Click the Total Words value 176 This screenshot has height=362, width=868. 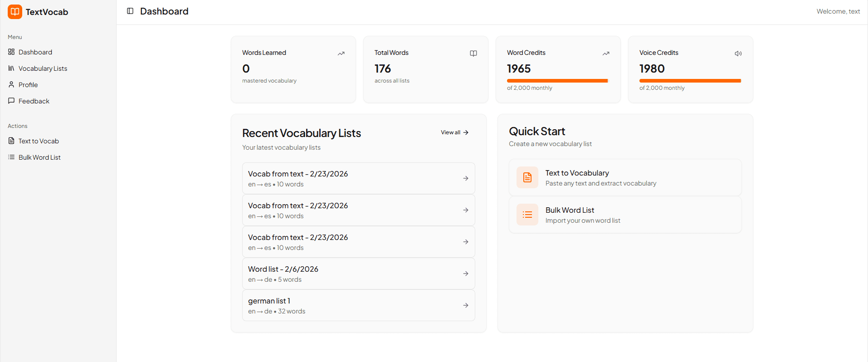383,68
